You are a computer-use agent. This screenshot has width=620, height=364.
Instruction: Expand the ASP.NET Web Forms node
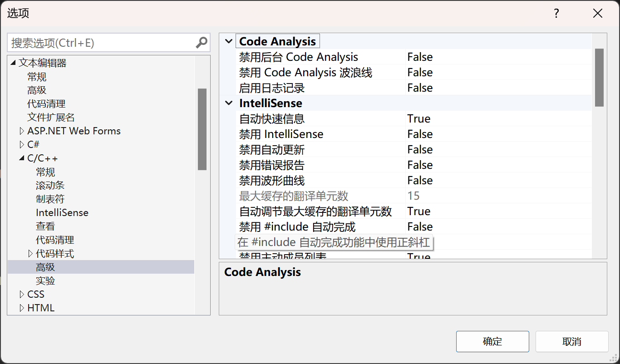pos(22,131)
